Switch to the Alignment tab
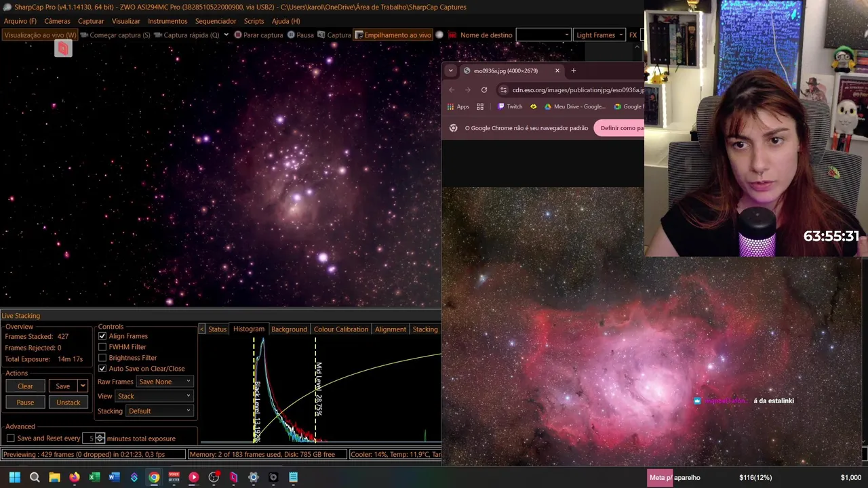 391,329
